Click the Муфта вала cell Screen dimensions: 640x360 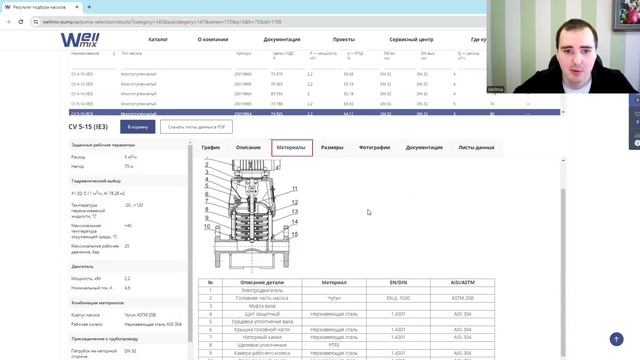(x=262, y=306)
